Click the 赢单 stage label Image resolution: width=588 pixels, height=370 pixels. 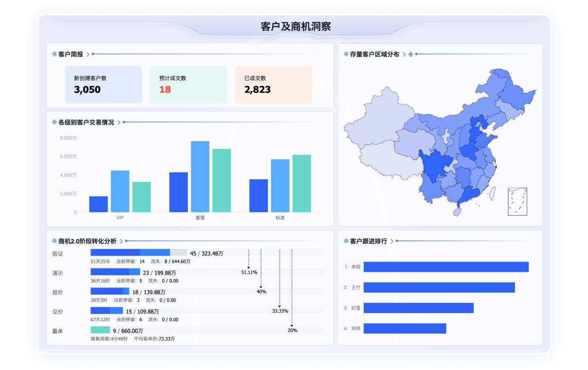click(57, 331)
